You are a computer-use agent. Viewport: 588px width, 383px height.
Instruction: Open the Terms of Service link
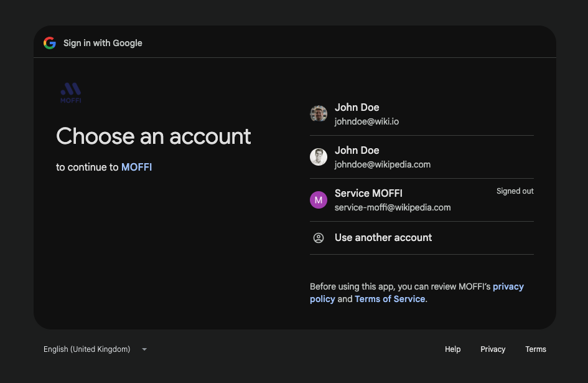click(390, 299)
